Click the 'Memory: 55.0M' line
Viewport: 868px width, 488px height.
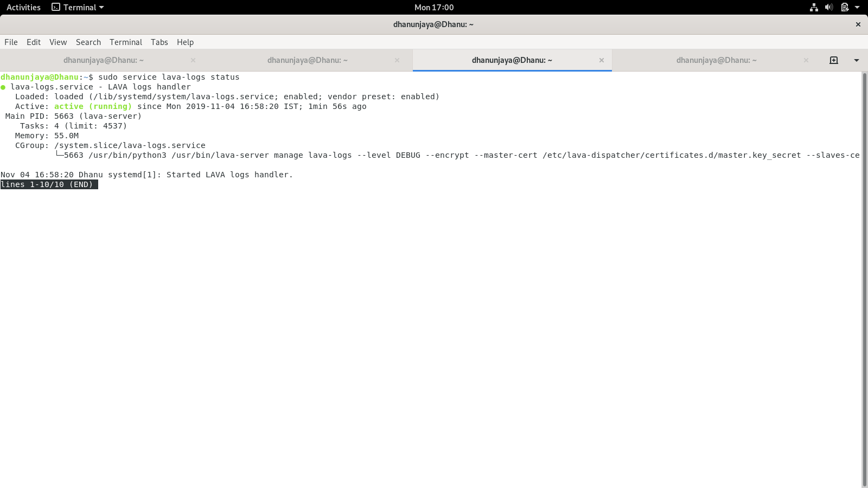(x=47, y=136)
